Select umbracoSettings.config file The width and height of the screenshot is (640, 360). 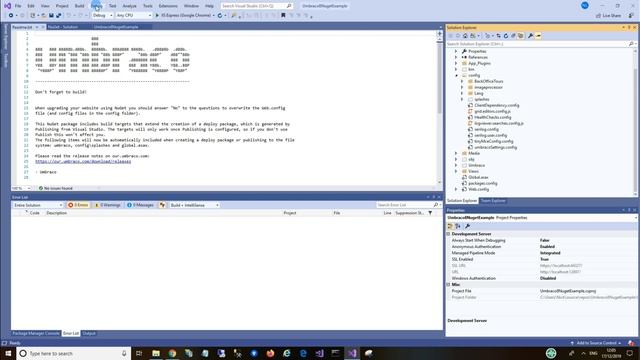[x=495, y=147]
